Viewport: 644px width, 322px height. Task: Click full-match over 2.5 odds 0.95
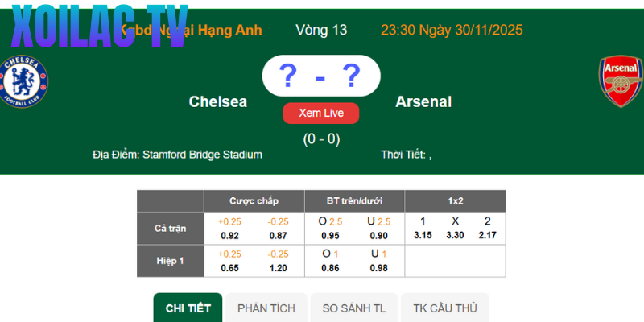point(329,235)
